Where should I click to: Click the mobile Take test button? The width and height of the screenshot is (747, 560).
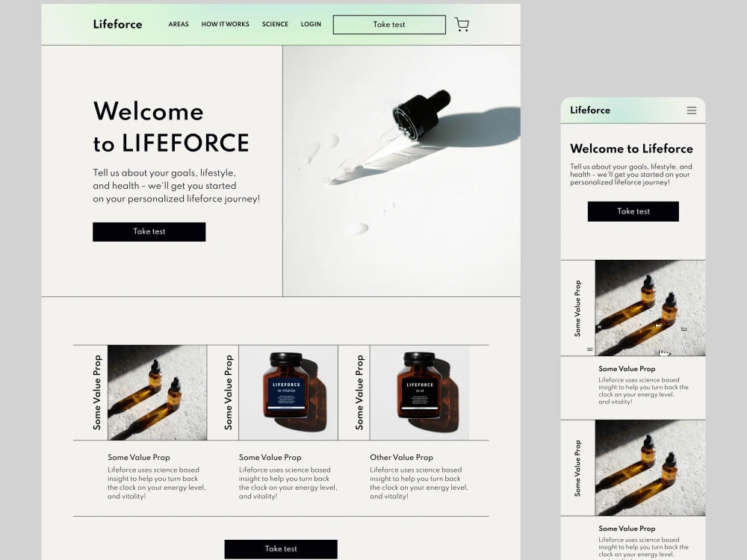pyautogui.click(x=633, y=211)
